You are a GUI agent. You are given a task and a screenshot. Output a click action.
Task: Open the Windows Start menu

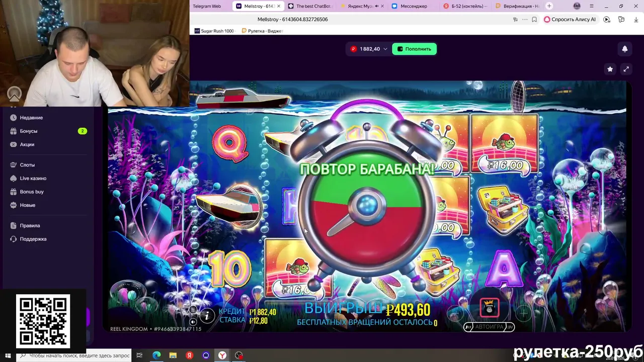8,355
